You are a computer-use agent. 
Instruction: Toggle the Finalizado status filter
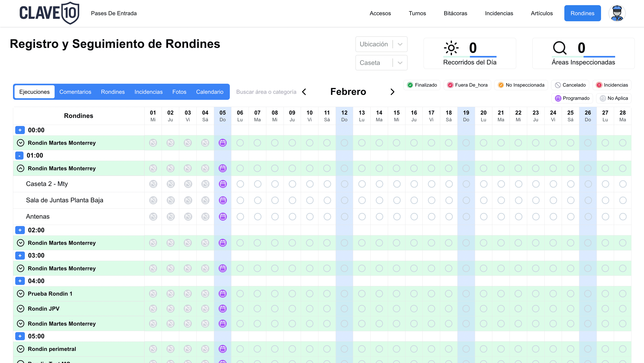pyautogui.click(x=422, y=85)
